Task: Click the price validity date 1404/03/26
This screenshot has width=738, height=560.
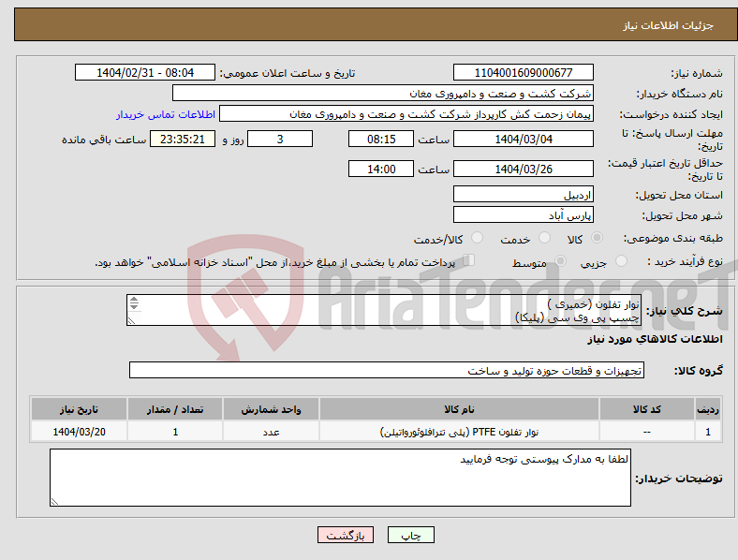Action: tap(524, 169)
